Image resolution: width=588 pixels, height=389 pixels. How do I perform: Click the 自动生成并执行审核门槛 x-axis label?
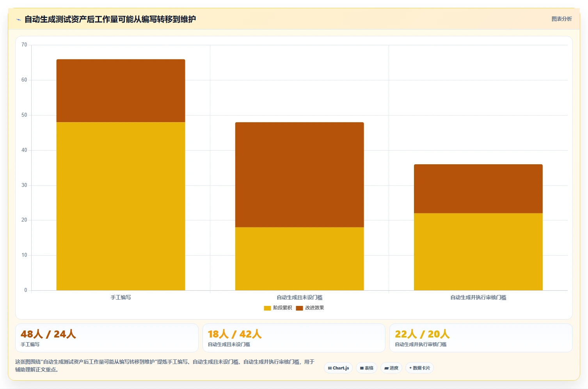[478, 297]
